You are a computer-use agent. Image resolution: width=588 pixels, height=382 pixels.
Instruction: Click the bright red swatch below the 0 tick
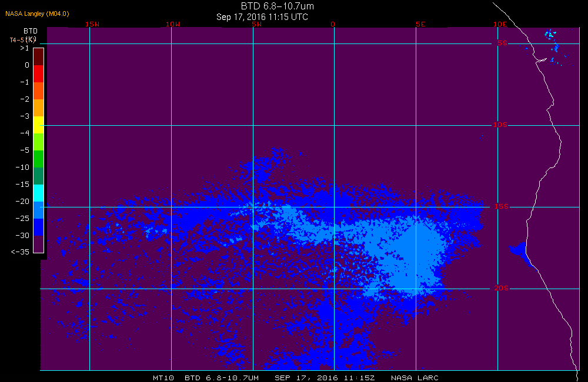(x=39, y=73)
